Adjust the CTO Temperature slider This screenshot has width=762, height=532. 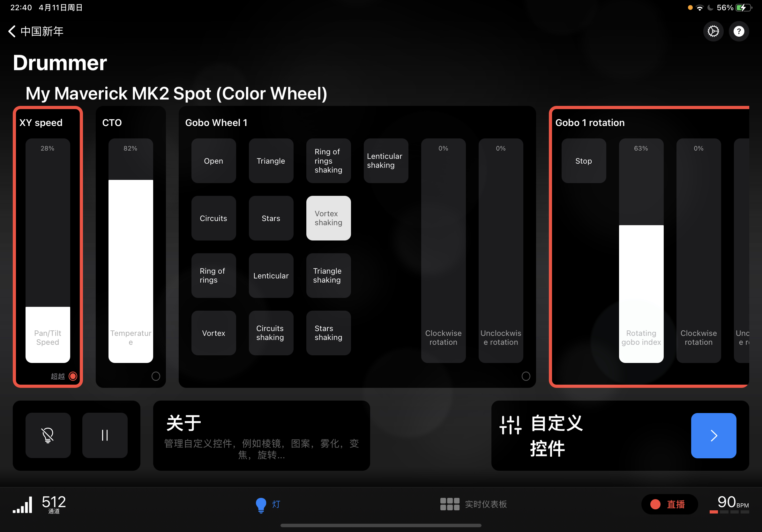(x=131, y=250)
